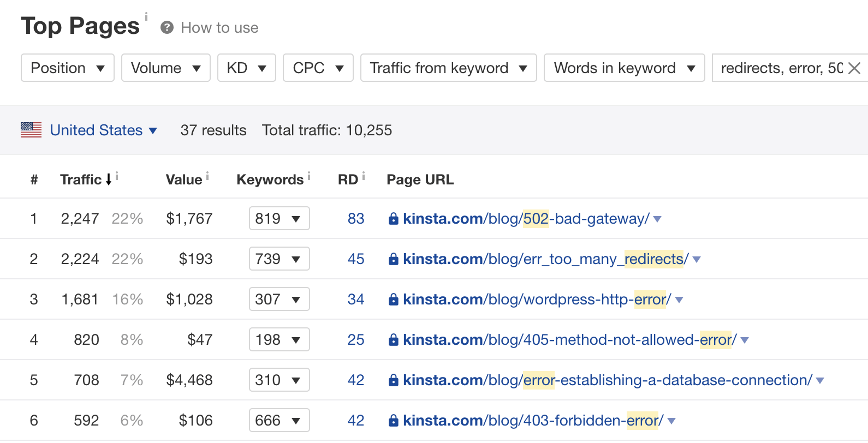This screenshot has width=868, height=443.
Task: Expand the 666 keywords dropdown
Action: (280, 420)
